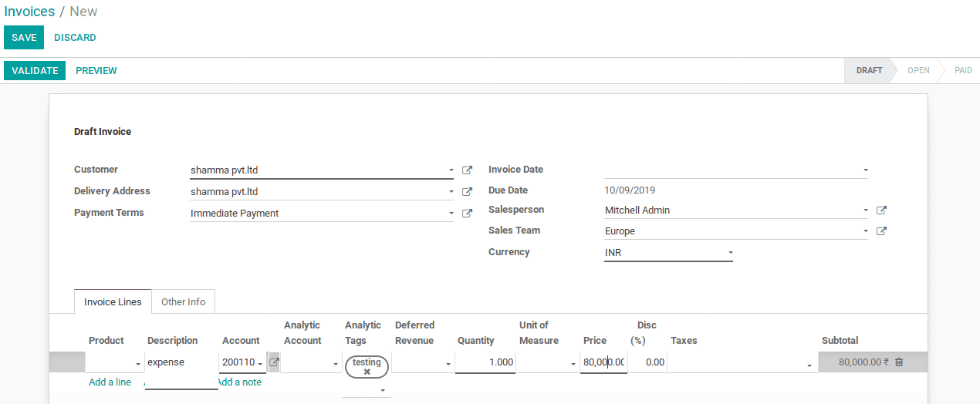980x404 pixels.
Task: Click the Save button
Action: (24, 38)
